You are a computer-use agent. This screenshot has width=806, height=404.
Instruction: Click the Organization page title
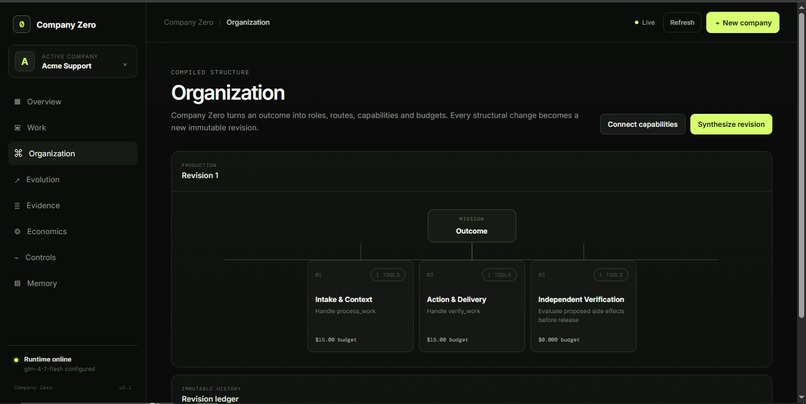(228, 93)
